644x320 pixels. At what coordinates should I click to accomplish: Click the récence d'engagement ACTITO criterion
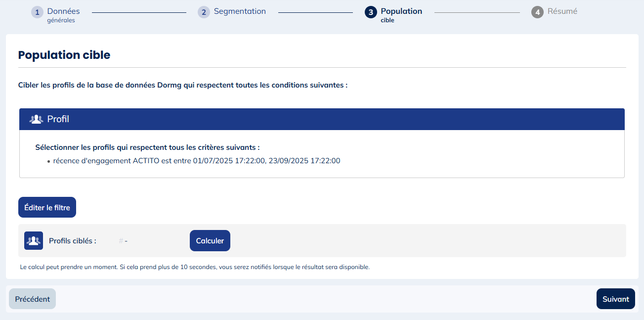197,161
